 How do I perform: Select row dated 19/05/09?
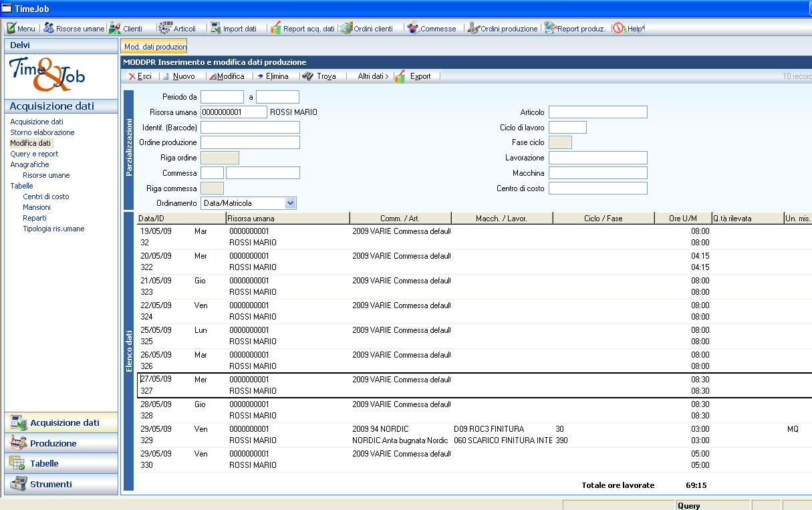474,237
